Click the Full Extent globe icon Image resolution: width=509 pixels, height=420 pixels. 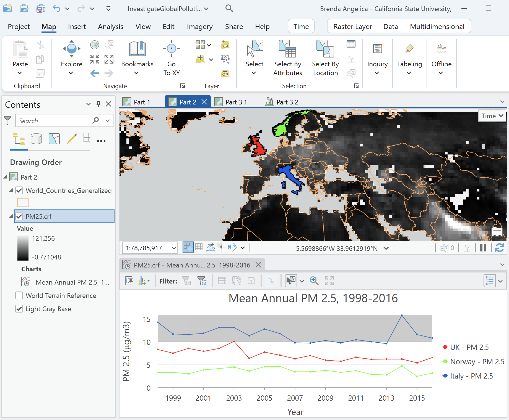click(95, 45)
